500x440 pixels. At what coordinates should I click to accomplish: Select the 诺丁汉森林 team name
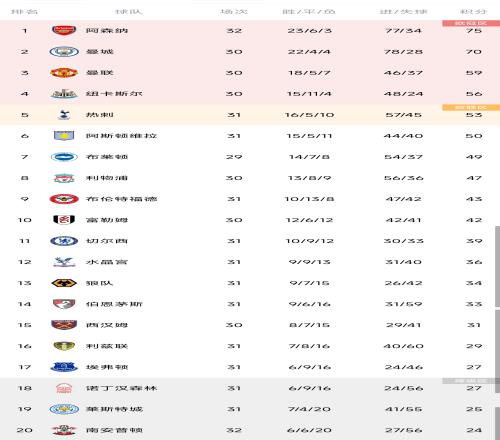pos(121,388)
